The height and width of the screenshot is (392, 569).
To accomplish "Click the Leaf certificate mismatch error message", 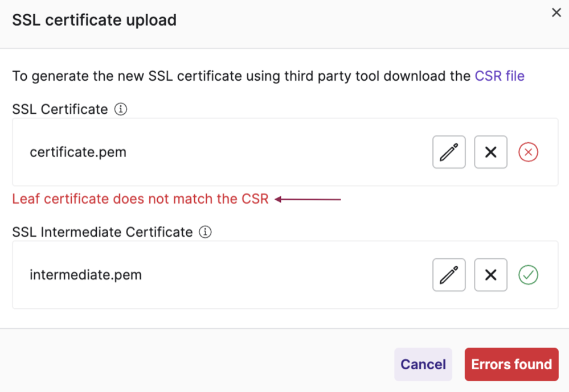I will [141, 199].
